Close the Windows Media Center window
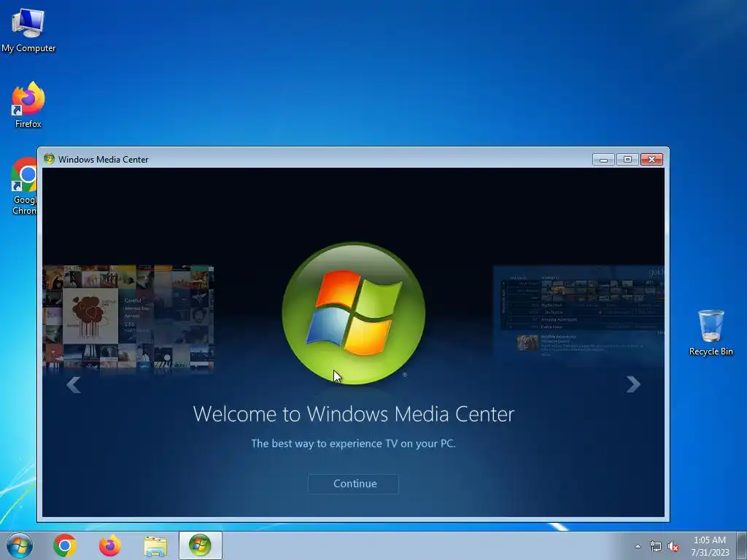 tap(651, 160)
